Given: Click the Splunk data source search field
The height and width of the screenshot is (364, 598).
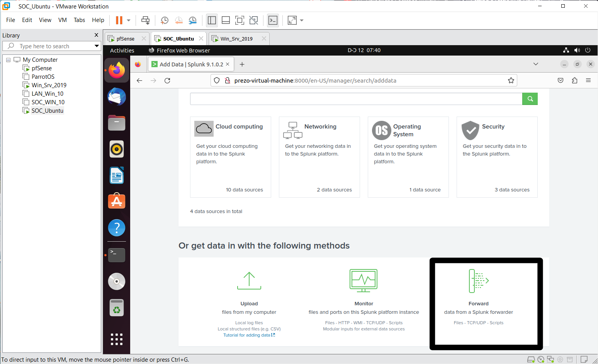Looking at the screenshot, I should pos(356,99).
